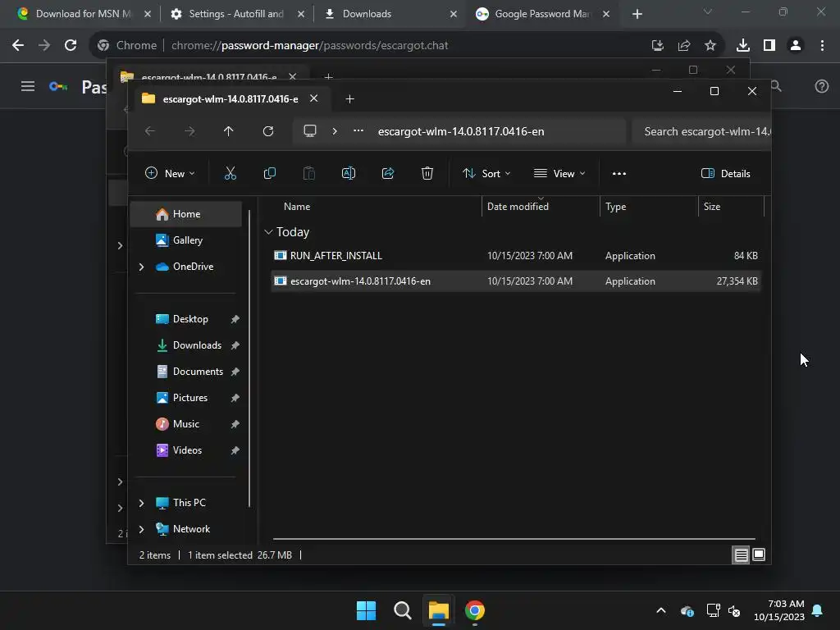Screen dimensions: 840x630
Task: Click the Copy icon in Explorer toolbar
Action: 269,173
